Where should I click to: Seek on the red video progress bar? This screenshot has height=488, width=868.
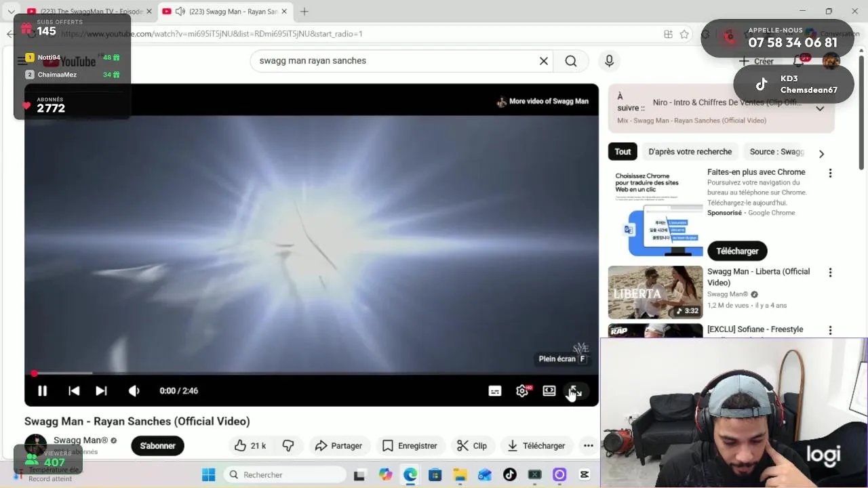tap(312, 373)
